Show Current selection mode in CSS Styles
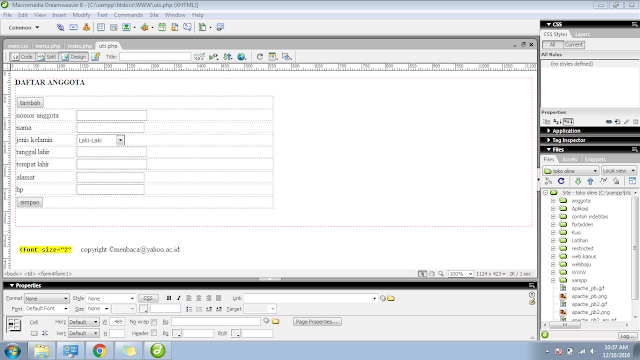The width and height of the screenshot is (640, 360). click(x=574, y=44)
